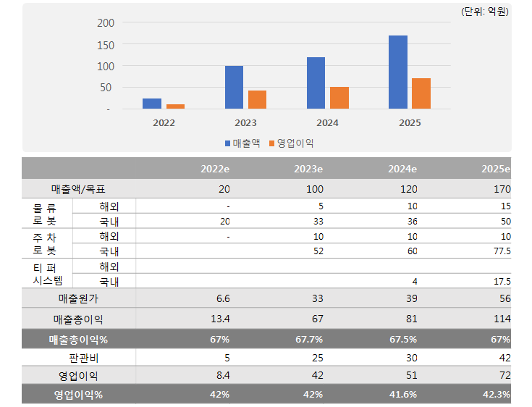Select the blue 2022 매출액 bar
The height and width of the screenshot is (407, 532).
coord(152,104)
